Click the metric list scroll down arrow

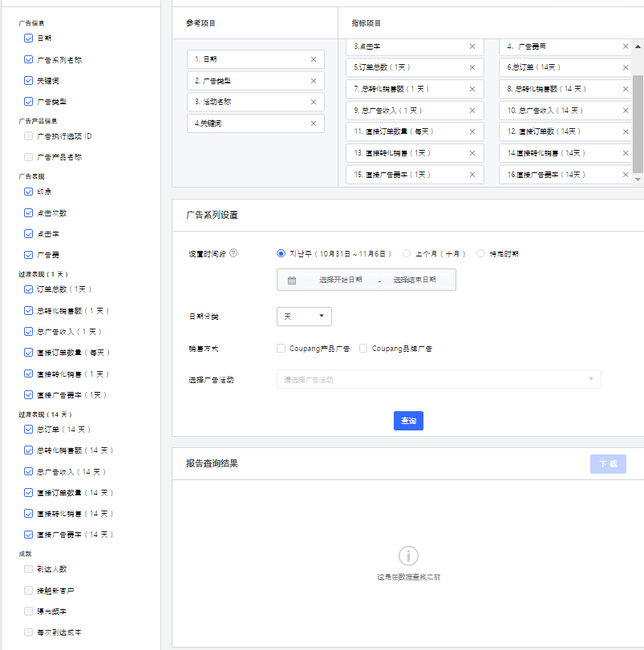[x=638, y=180]
